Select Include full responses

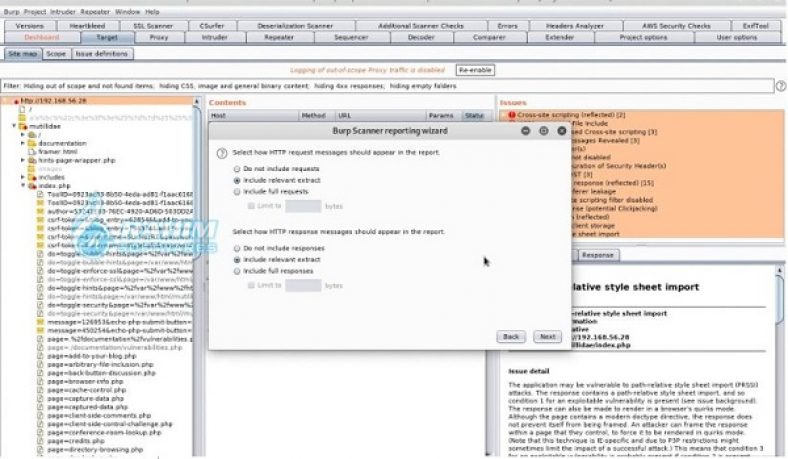click(237, 271)
